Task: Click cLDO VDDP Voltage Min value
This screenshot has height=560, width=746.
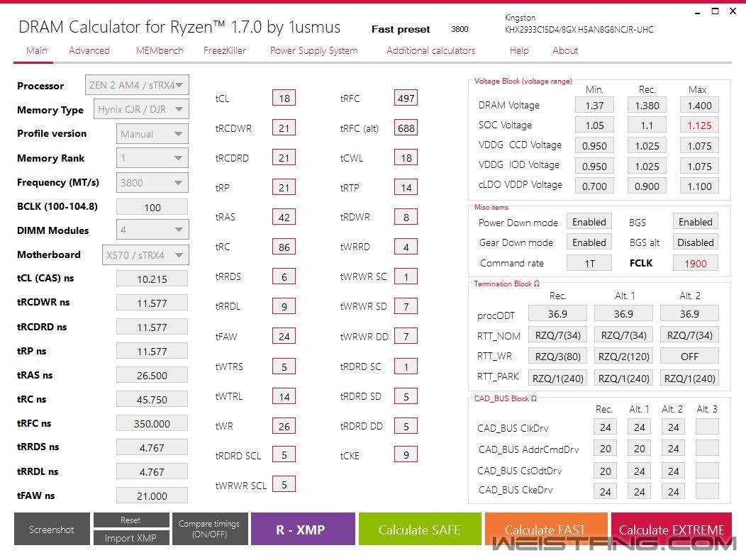Action: pos(594,186)
